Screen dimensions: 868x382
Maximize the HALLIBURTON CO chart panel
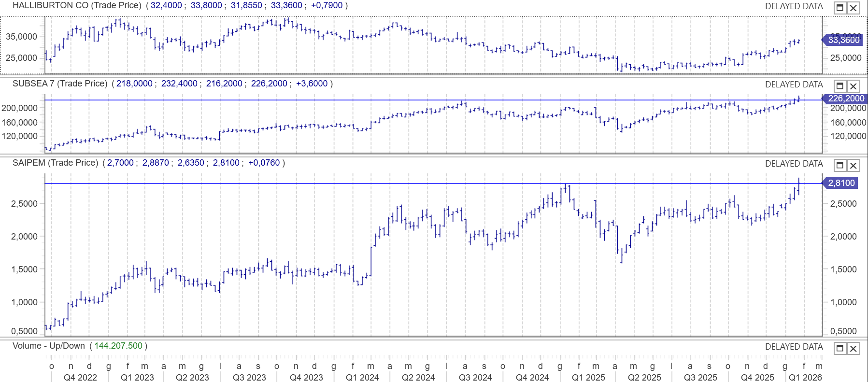point(840,8)
